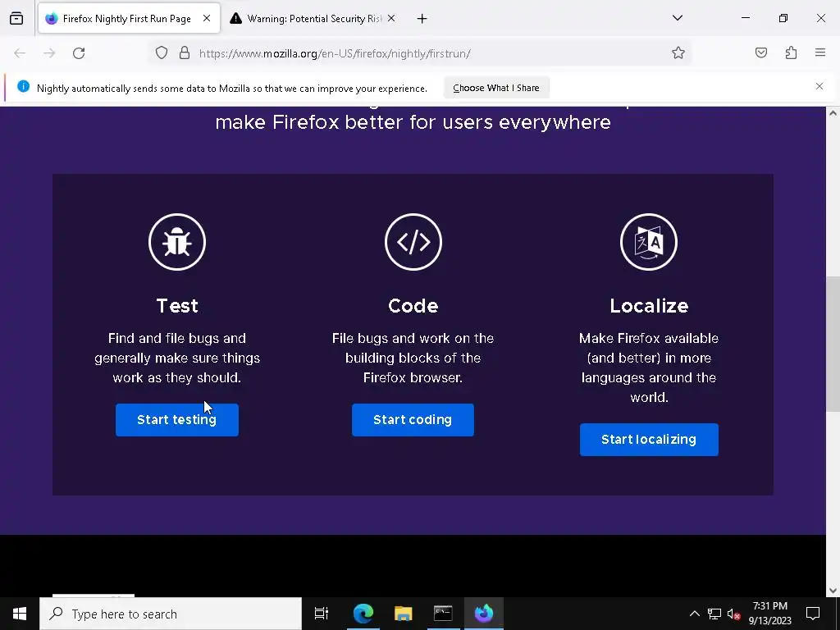Switch to Firefox Nightly First Run Page tab
840x630 pixels.
(x=129, y=19)
